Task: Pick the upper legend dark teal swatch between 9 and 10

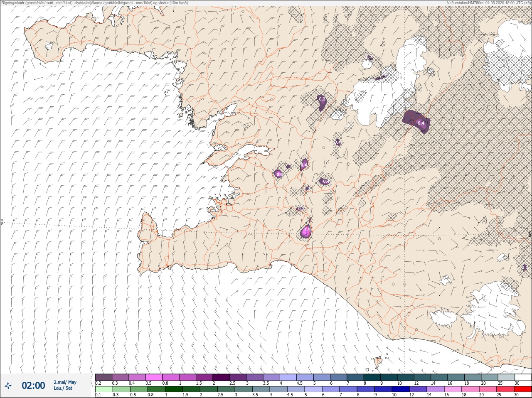Action: pos(389,377)
